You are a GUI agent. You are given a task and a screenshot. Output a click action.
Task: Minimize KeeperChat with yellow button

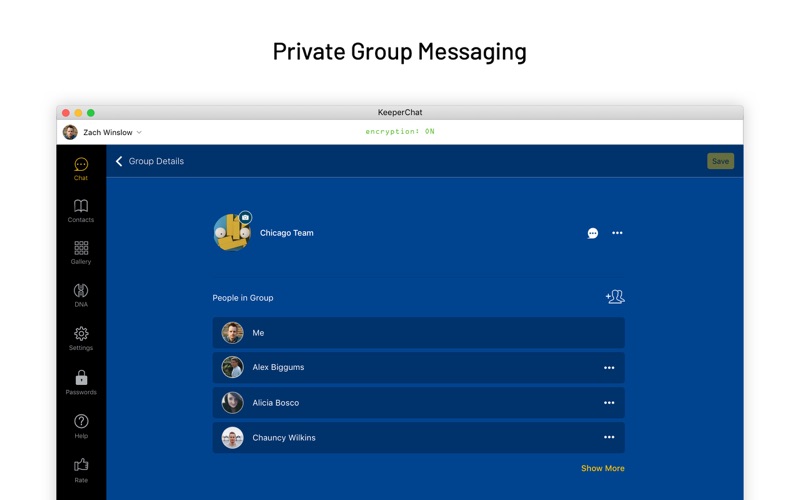pos(78,113)
